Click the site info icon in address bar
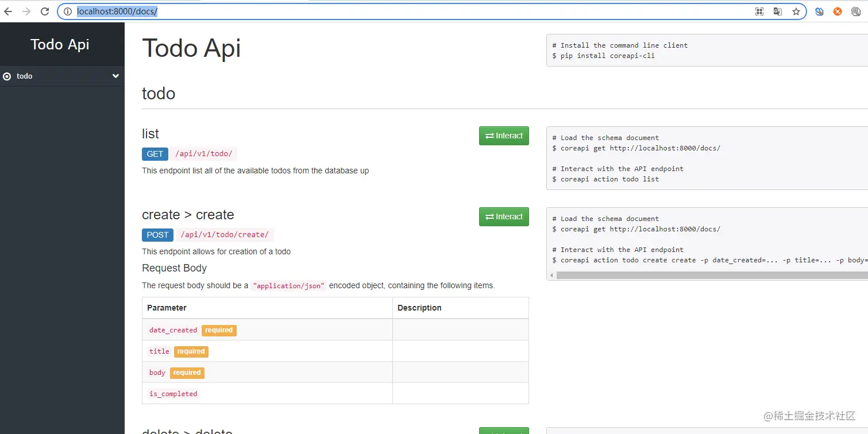This screenshot has width=868, height=434. click(68, 11)
